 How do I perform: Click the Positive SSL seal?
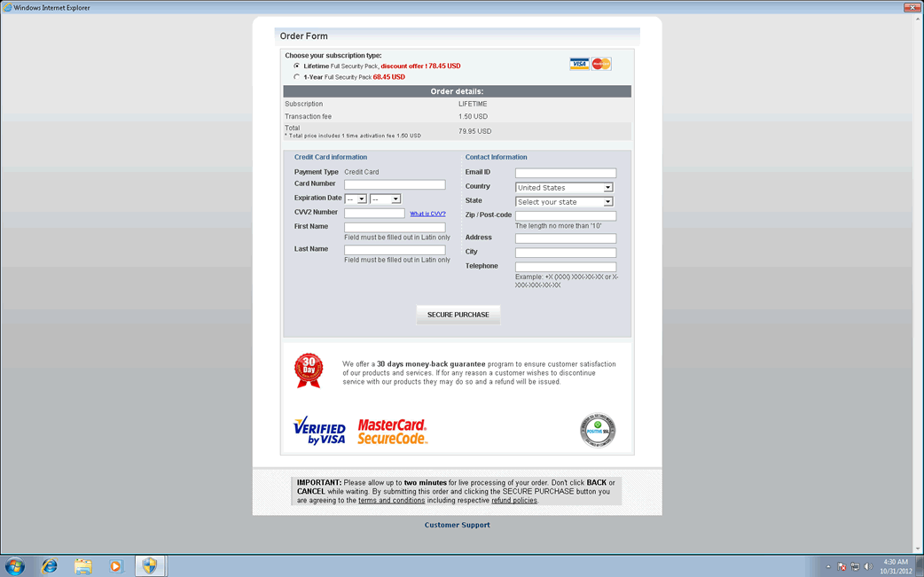click(597, 430)
